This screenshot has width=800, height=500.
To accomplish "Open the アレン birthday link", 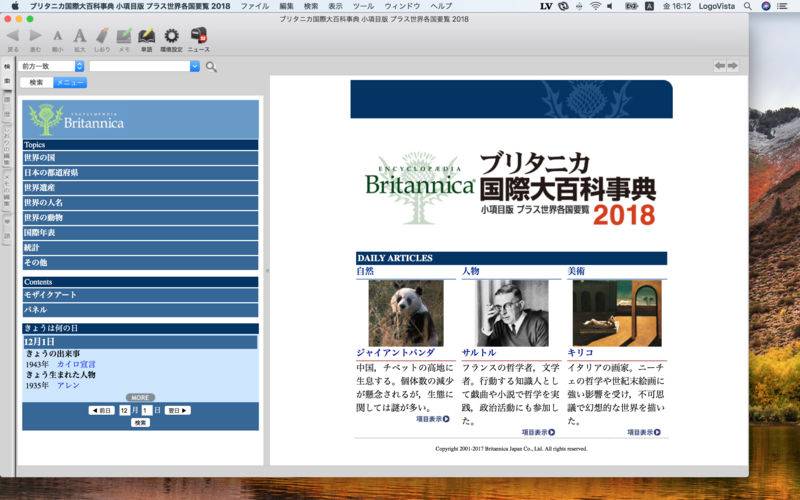I will click(x=68, y=385).
